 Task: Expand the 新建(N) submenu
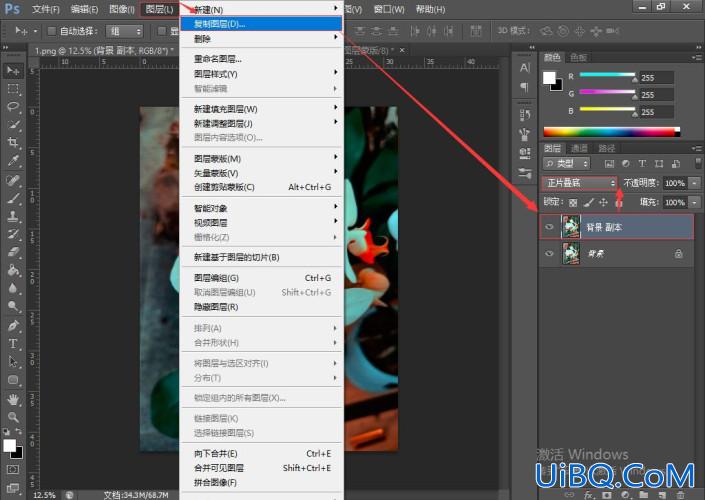click(261, 9)
